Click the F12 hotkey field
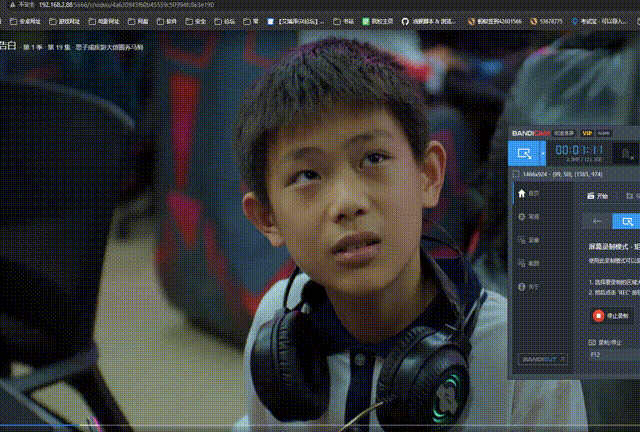Image resolution: width=640 pixels, height=432 pixels. (614, 355)
